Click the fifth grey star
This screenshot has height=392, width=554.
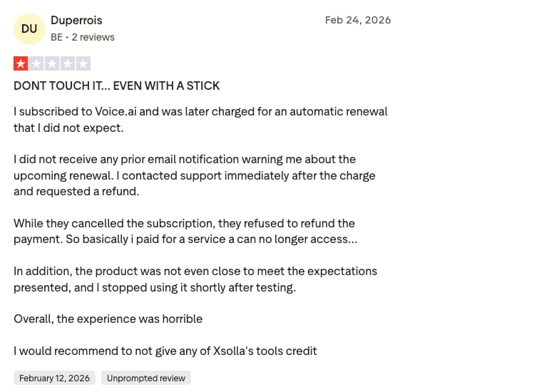(83, 64)
